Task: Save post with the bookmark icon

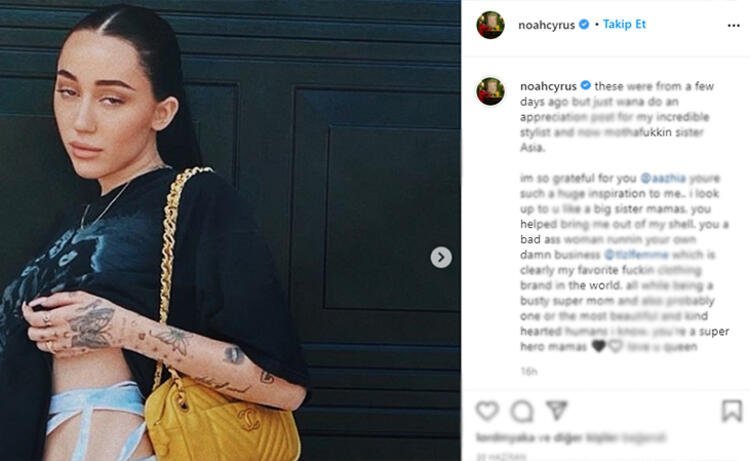Action: pyautogui.click(x=731, y=410)
